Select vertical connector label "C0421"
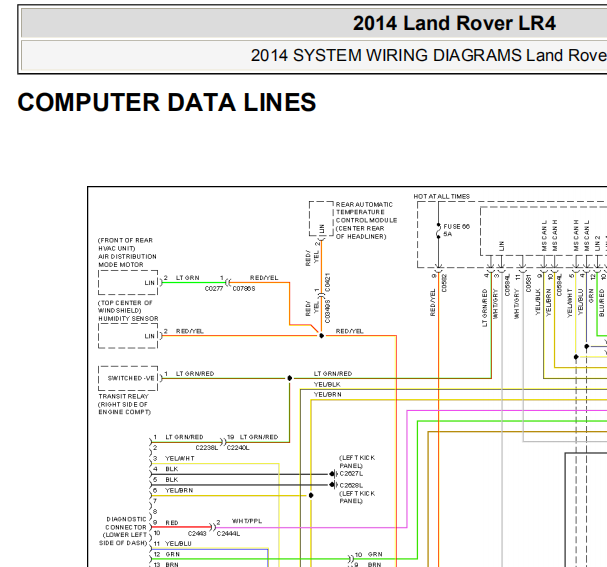Image resolution: width=607 pixels, height=567 pixels. (328, 283)
